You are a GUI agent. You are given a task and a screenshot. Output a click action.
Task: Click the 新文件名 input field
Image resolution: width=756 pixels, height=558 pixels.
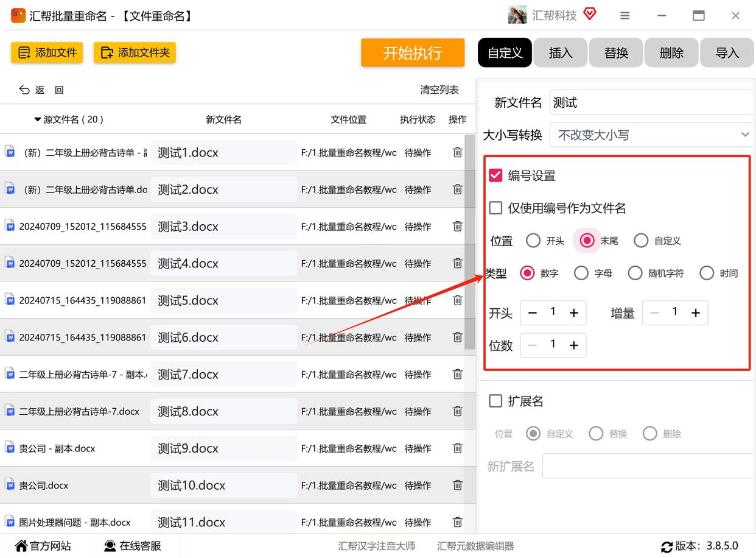(650, 102)
